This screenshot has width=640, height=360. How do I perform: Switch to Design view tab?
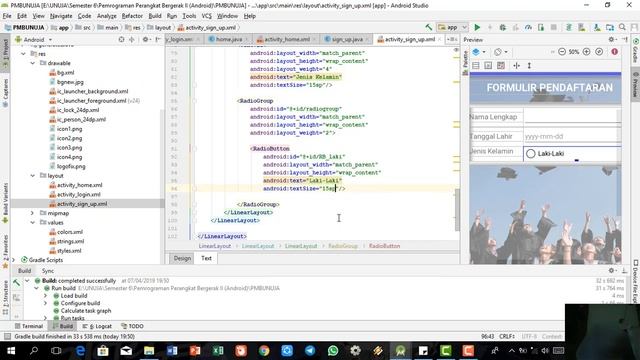coord(182,258)
